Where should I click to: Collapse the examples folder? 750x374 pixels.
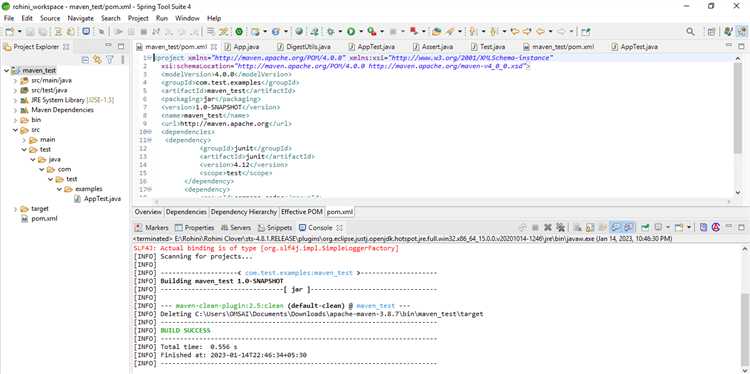pos(59,189)
